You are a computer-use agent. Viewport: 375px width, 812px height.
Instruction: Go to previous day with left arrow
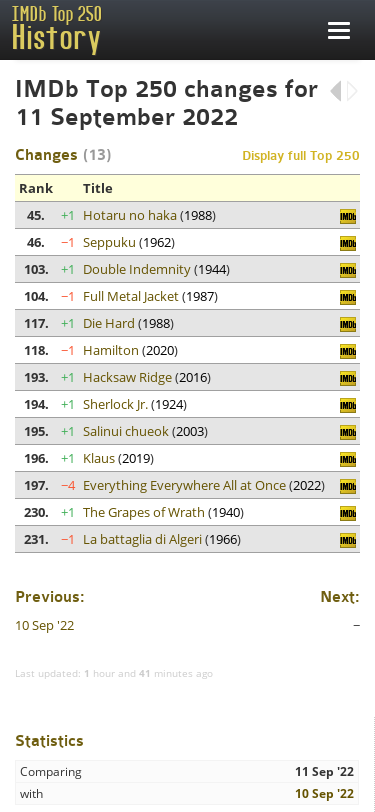click(x=336, y=91)
